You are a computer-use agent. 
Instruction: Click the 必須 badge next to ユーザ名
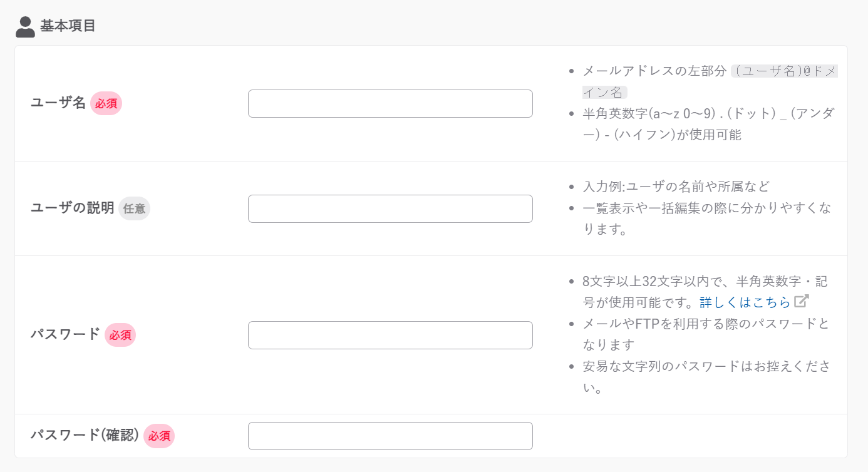pyautogui.click(x=106, y=103)
